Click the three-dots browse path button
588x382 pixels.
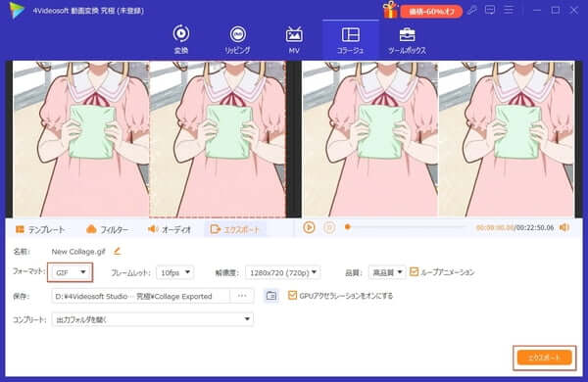[x=242, y=296]
